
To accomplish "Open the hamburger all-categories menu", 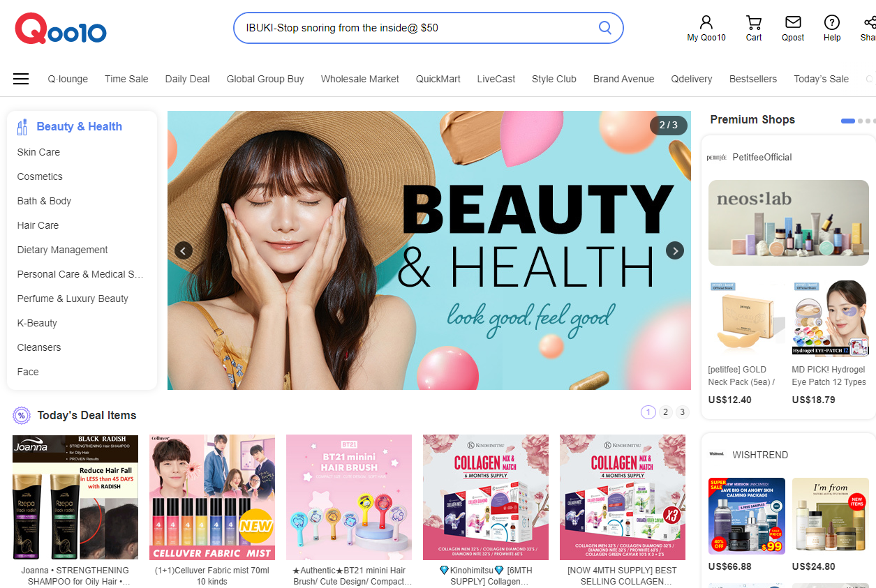I will coord(21,79).
